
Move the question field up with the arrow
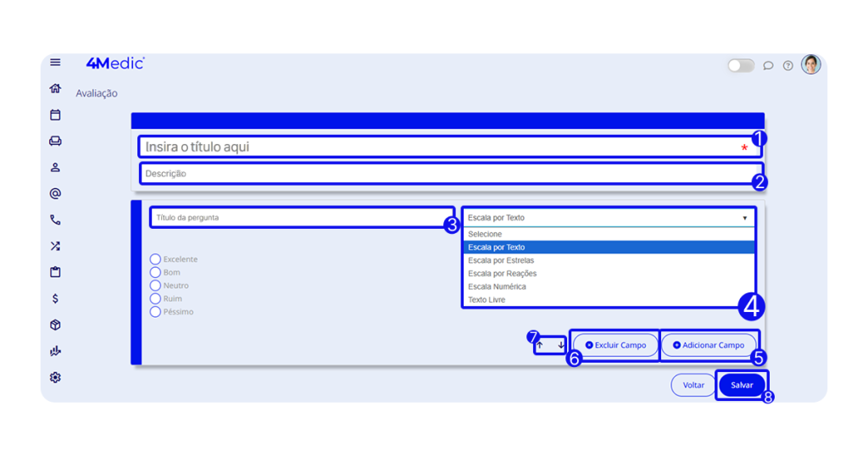coord(540,345)
